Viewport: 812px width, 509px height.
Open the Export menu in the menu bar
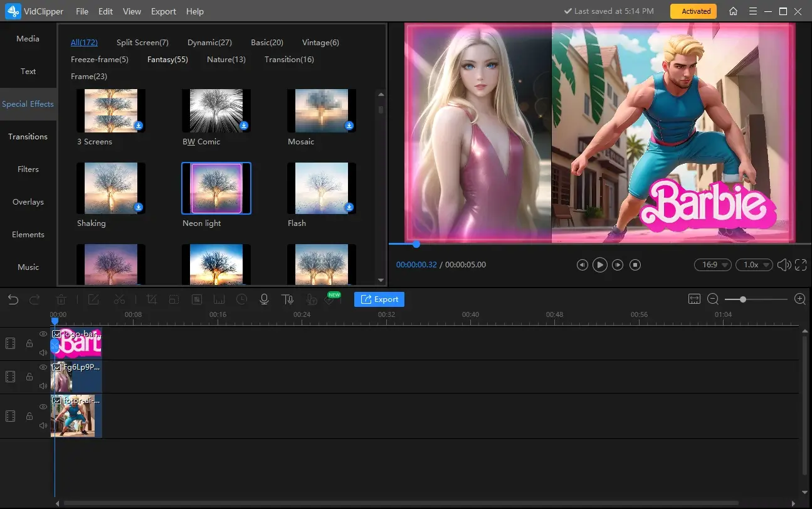click(x=164, y=11)
